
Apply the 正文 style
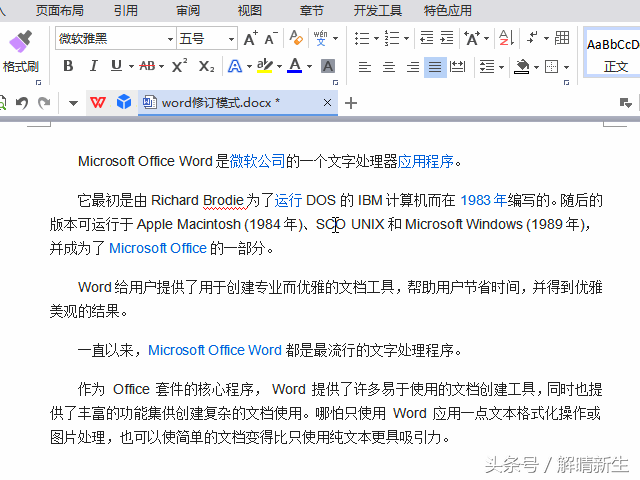(612, 52)
